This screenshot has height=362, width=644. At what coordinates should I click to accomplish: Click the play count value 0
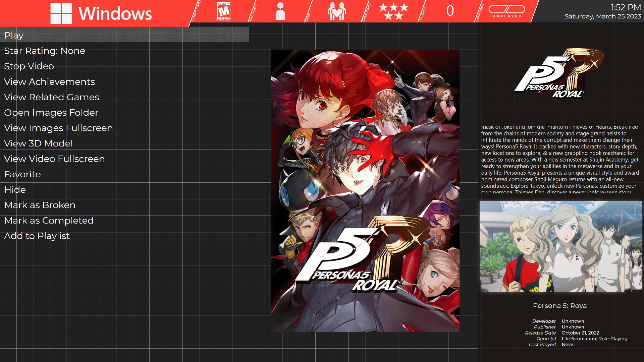click(x=450, y=11)
